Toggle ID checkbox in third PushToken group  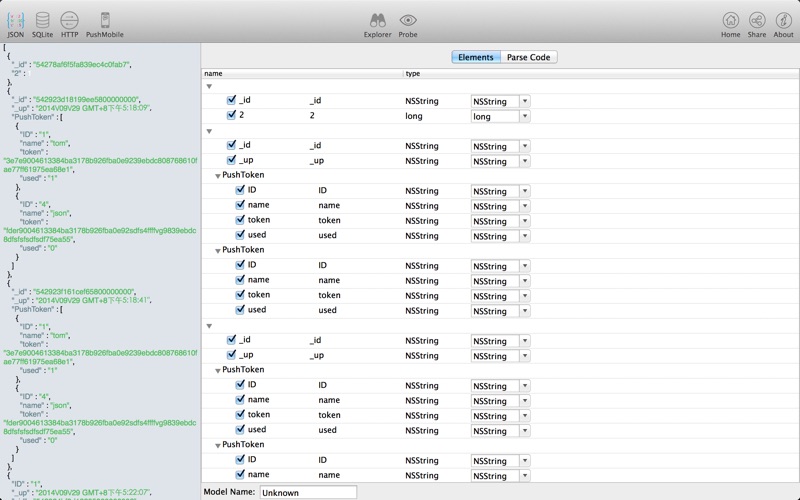click(x=240, y=384)
